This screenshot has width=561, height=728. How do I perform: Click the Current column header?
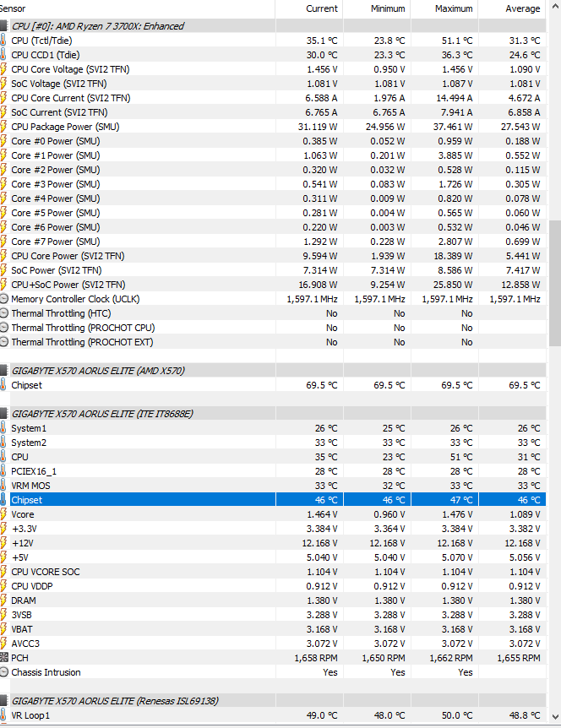click(309, 8)
